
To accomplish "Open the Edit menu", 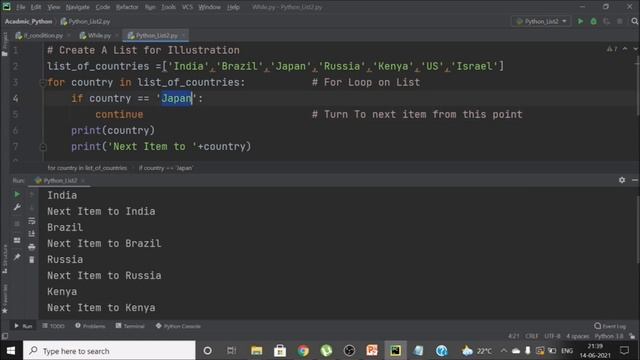I will 36,7.
